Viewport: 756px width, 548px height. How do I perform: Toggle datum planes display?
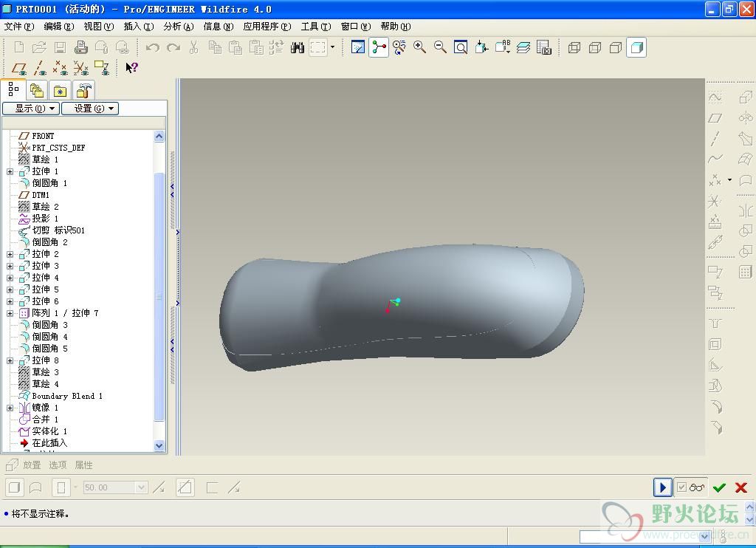[x=20, y=67]
